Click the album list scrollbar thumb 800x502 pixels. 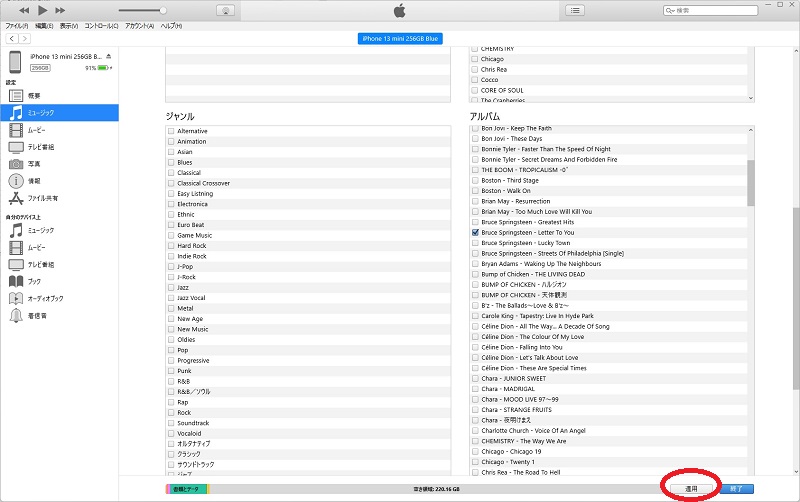pyautogui.click(x=751, y=183)
